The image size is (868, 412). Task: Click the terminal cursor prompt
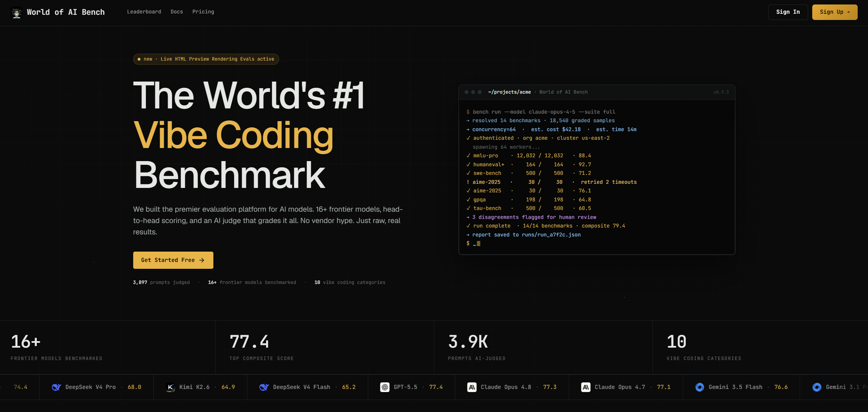tap(473, 244)
